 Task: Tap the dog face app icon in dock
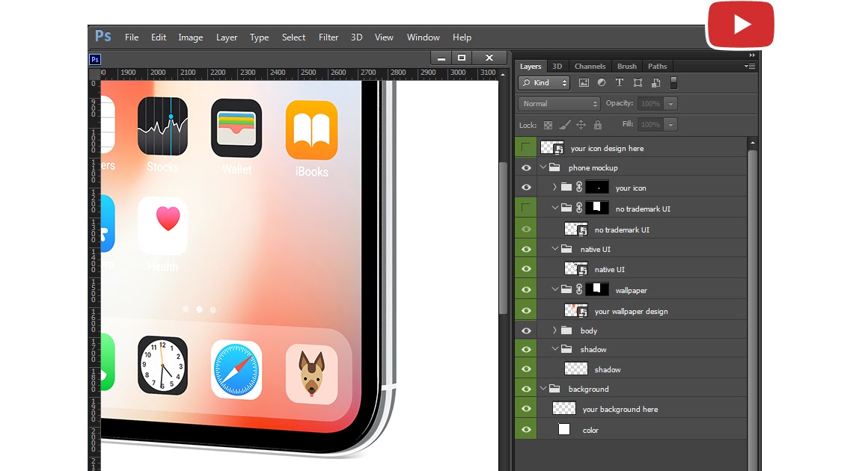coord(312,375)
